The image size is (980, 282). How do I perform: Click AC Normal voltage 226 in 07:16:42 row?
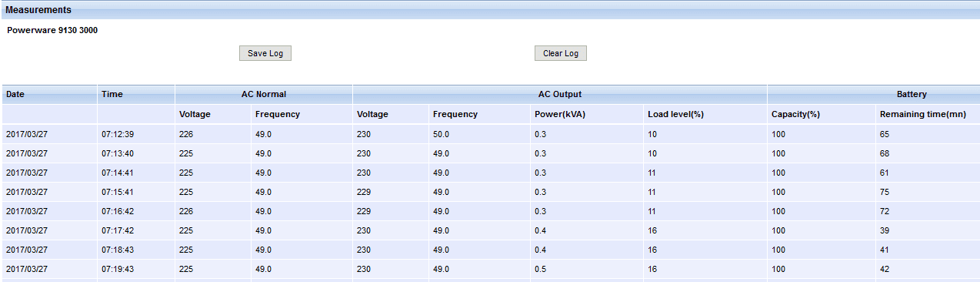[186, 211]
